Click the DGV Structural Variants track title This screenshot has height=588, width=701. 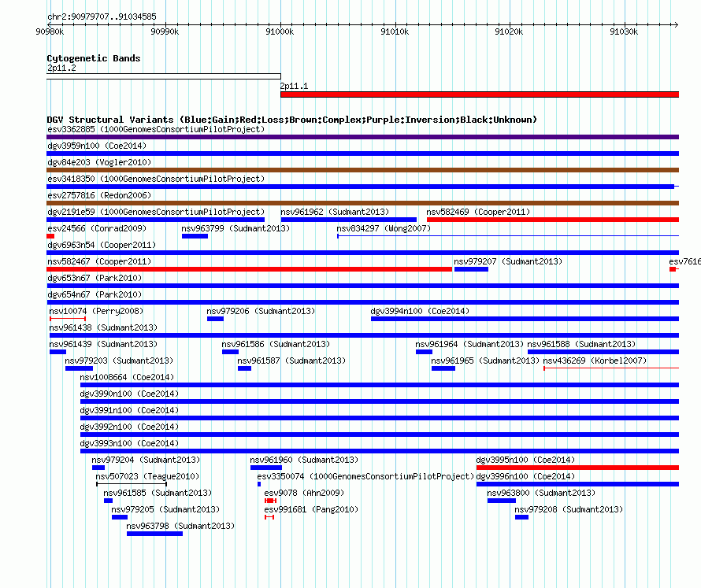click(292, 120)
